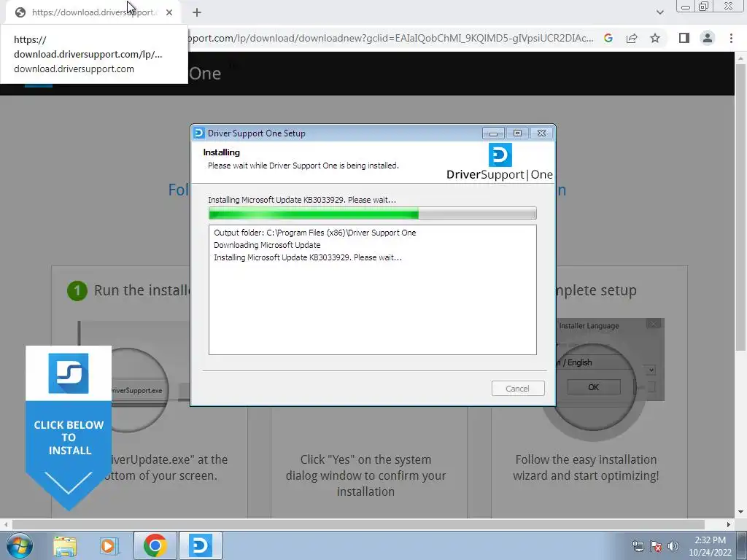Maximize the Driver Support One Setup dialog
This screenshot has height=560, width=747.
517,133
